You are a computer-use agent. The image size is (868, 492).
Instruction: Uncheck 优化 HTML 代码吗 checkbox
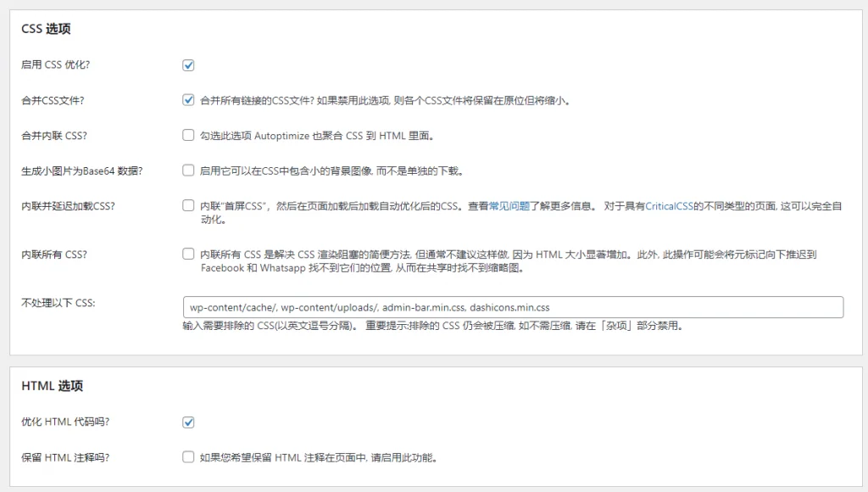point(188,422)
